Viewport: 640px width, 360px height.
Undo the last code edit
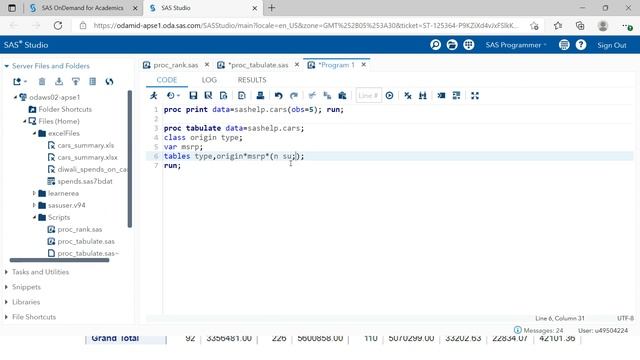[278, 96]
